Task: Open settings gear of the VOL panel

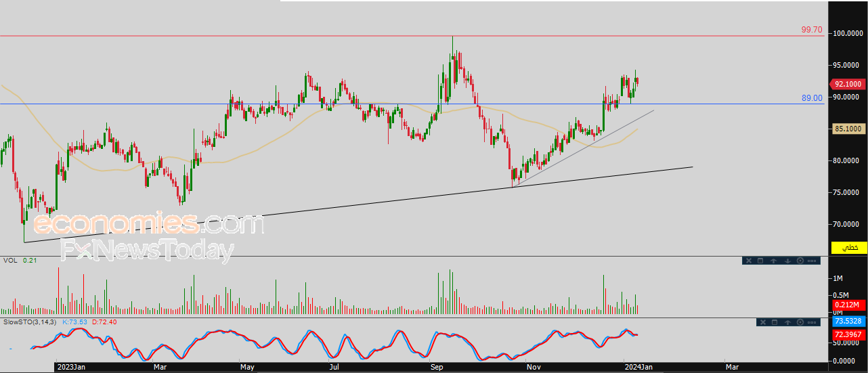Action: (800, 261)
